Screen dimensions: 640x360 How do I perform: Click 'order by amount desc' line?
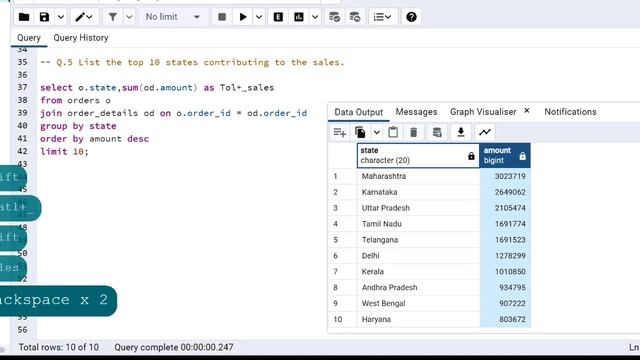[x=94, y=139]
